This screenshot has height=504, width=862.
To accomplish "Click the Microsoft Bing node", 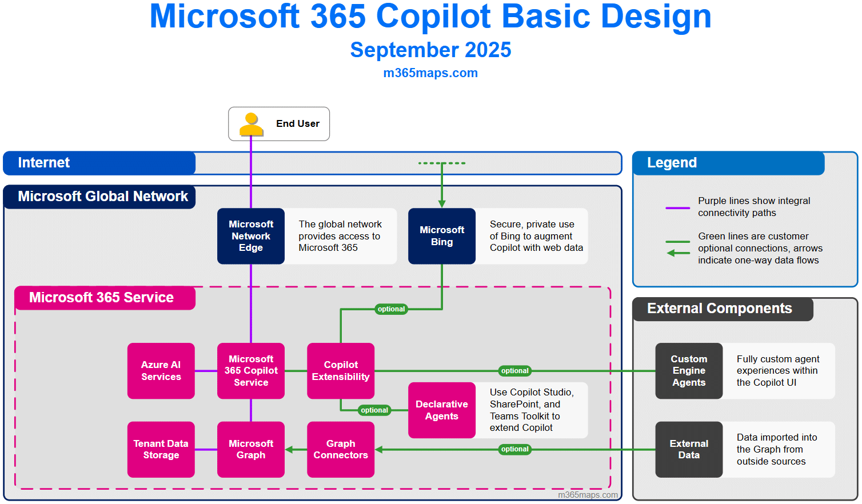I will click(442, 236).
